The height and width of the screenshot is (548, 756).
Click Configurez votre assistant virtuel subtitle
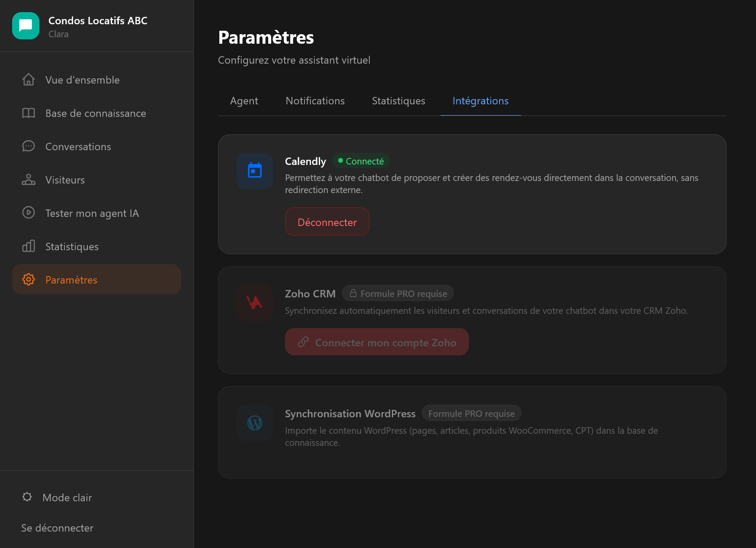click(x=294, y=60)
